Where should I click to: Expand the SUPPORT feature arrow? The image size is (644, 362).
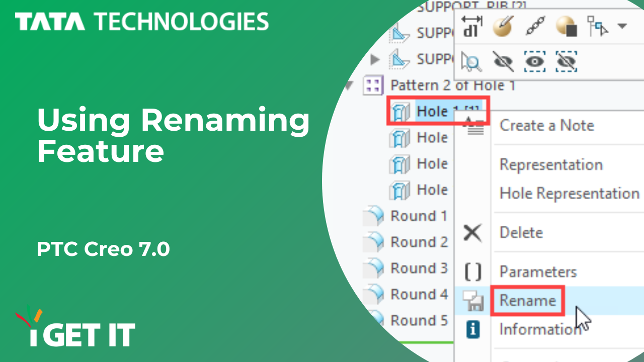(x=374, y=59)
